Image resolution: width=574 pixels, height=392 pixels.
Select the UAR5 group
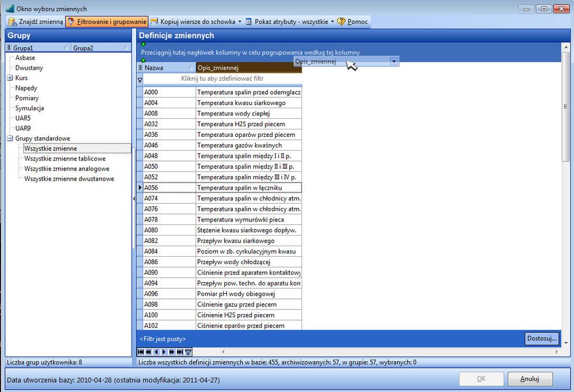(22, 118)
